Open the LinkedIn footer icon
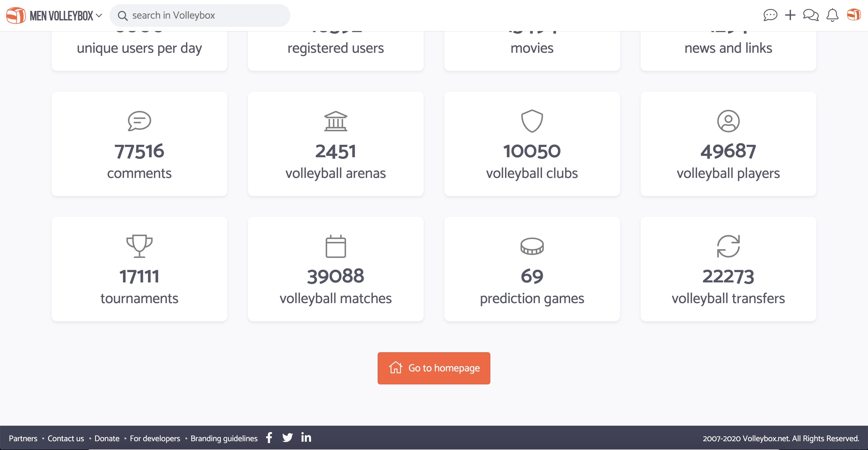Image resolution: width=868 pixels, height=450 pixels. (306, 438)
